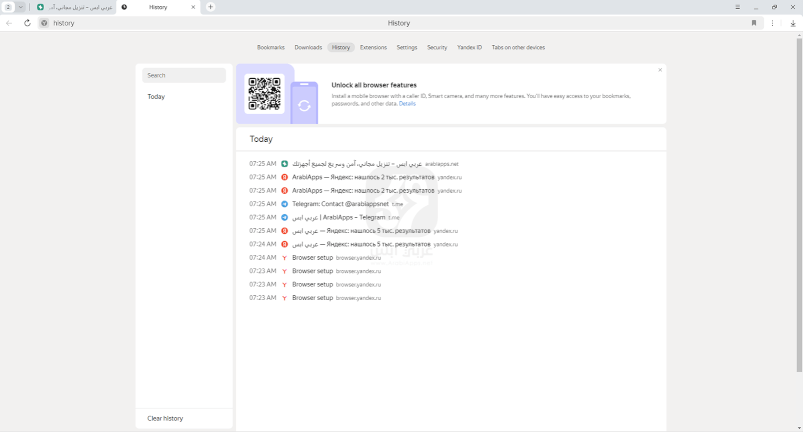
Task: Open a new tab with plus icon
Action: coord(210,7)
